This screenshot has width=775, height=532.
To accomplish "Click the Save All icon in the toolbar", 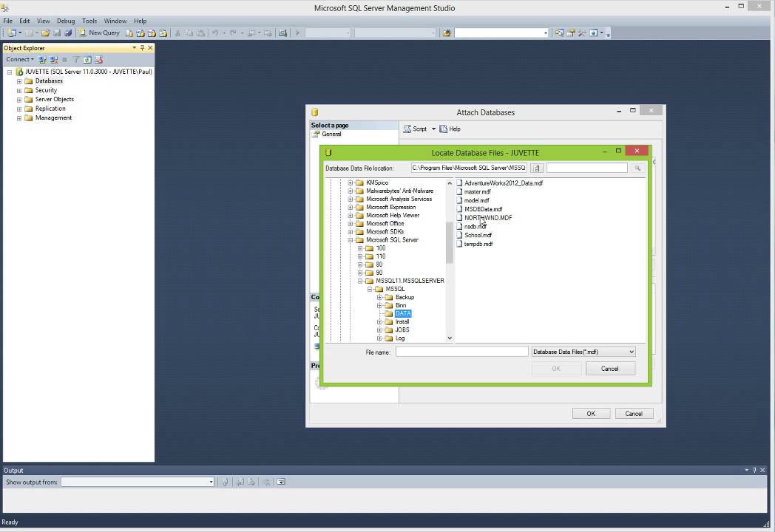I will 68,33.
